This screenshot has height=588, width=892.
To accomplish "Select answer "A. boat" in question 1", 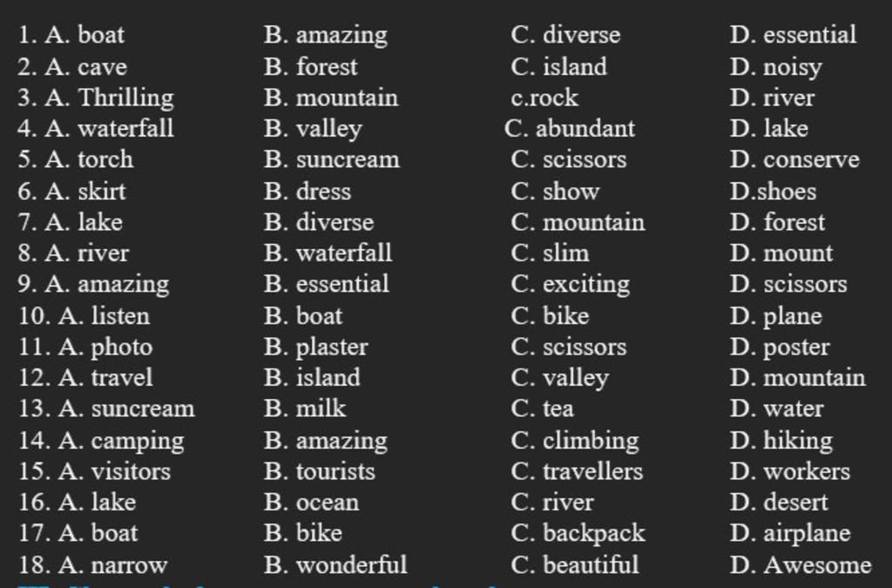I will pyautogui.click(x=84, y=35).
